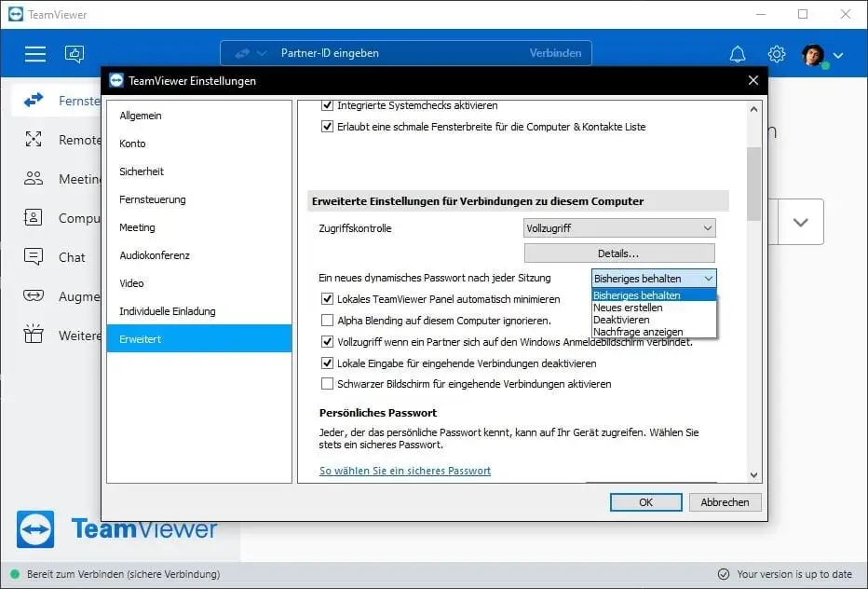
Task: Select Individuelle Einladung category
Action: [x=199, y=311]
